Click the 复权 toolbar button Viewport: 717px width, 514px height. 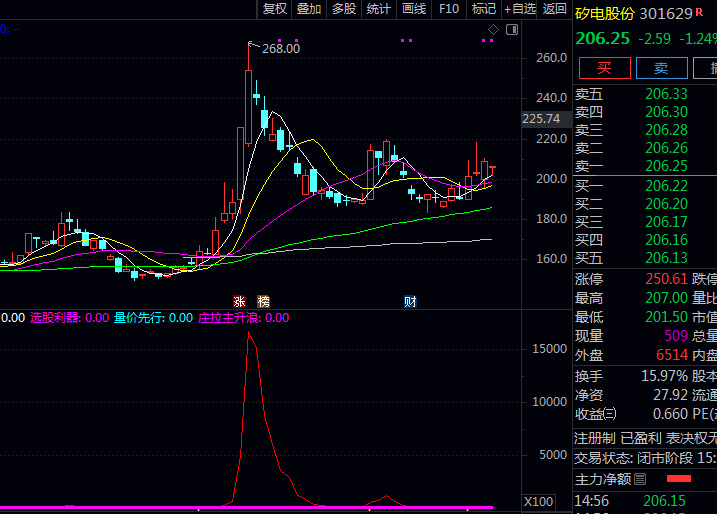(x=274, y=9)
